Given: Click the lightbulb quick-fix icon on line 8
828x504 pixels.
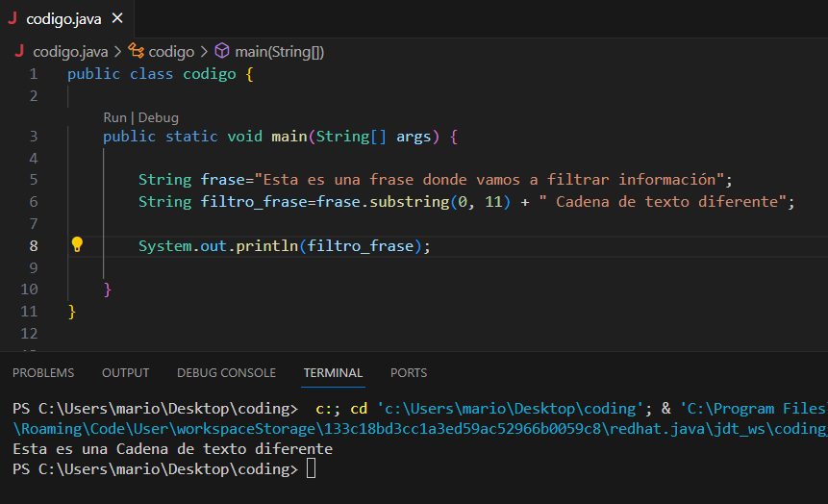Looking at the screenshot, I should point(77,244).
